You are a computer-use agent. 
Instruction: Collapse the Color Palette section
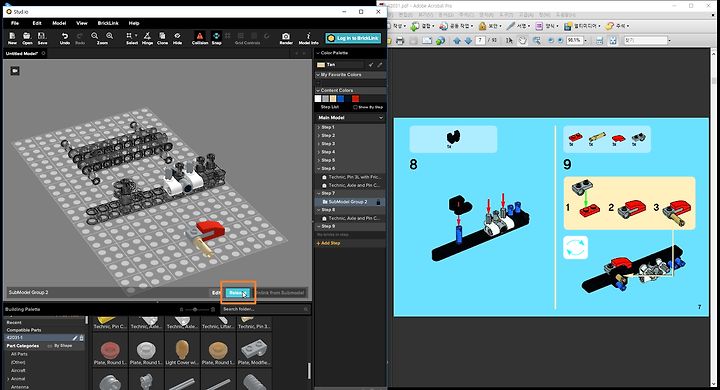318,53
